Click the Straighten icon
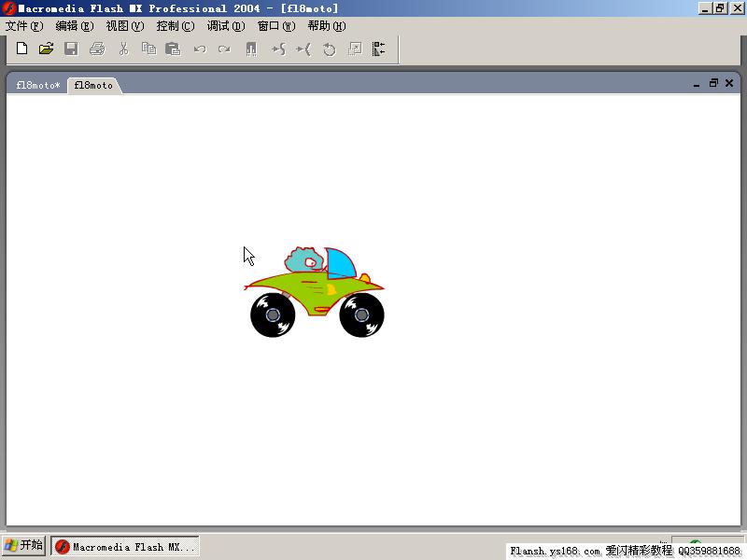 pos(303,49)
